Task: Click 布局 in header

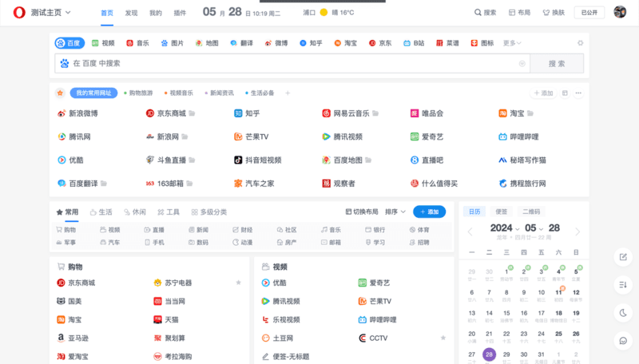Action: coord(520,13)
